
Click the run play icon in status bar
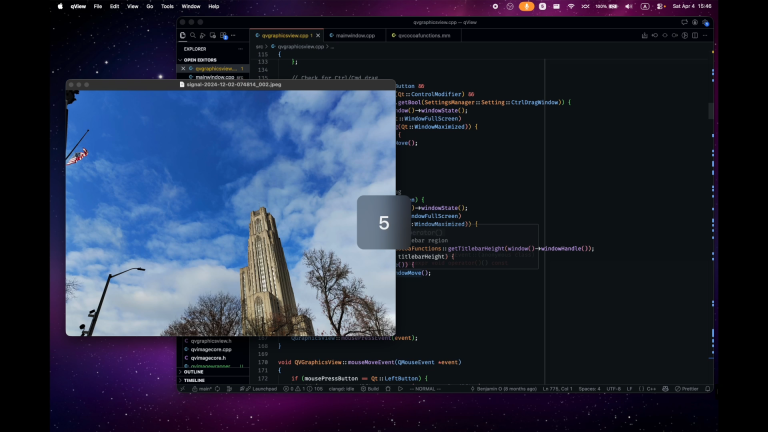click(400, 389)
